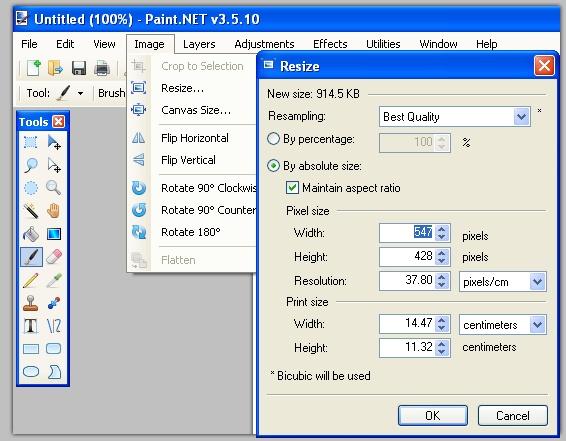Select the Pan hand tool
This screenshot has width=566, height=441.
[x=54, y=211]
